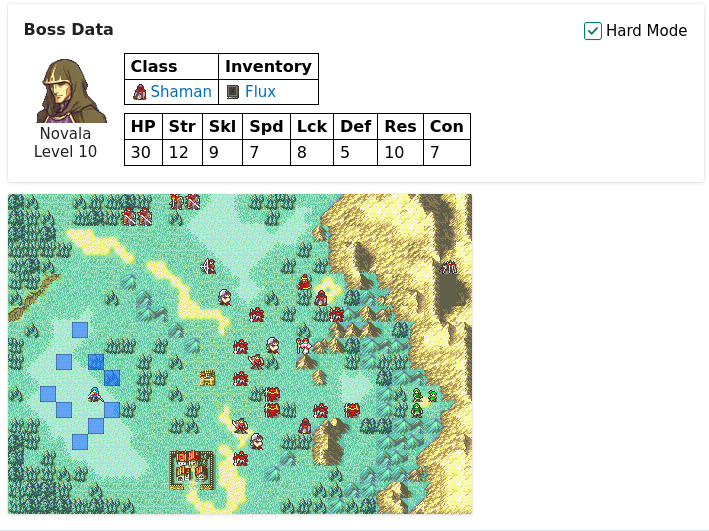Viewport: 709px width, 531px height.
Task: Click the red archer enemy near map top
Action: pos(208,266)
